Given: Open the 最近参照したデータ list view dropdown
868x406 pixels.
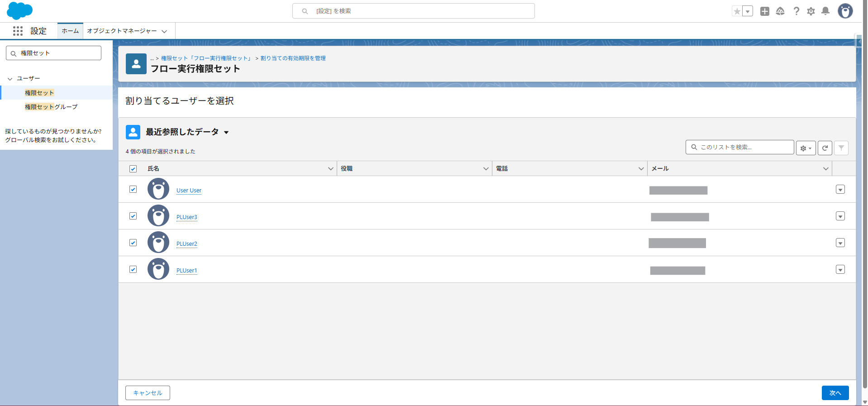Looking at the screenshot, I should (226, 132).
